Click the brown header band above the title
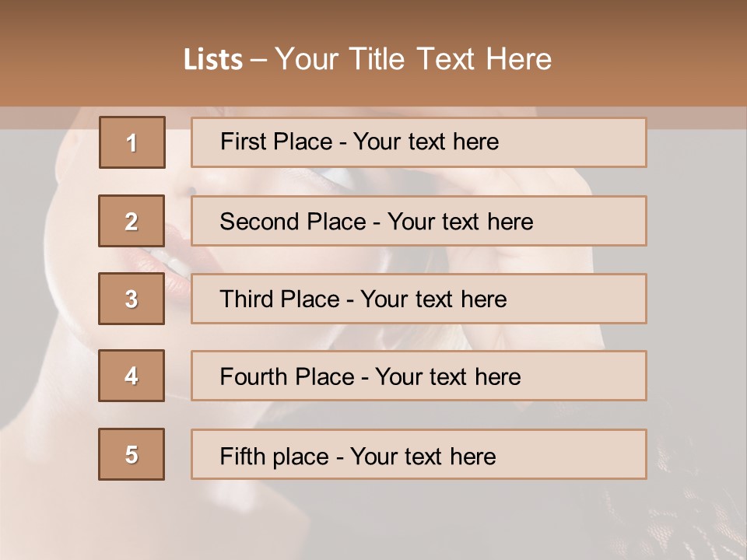747x560 pixels. [x=373, y=17]
